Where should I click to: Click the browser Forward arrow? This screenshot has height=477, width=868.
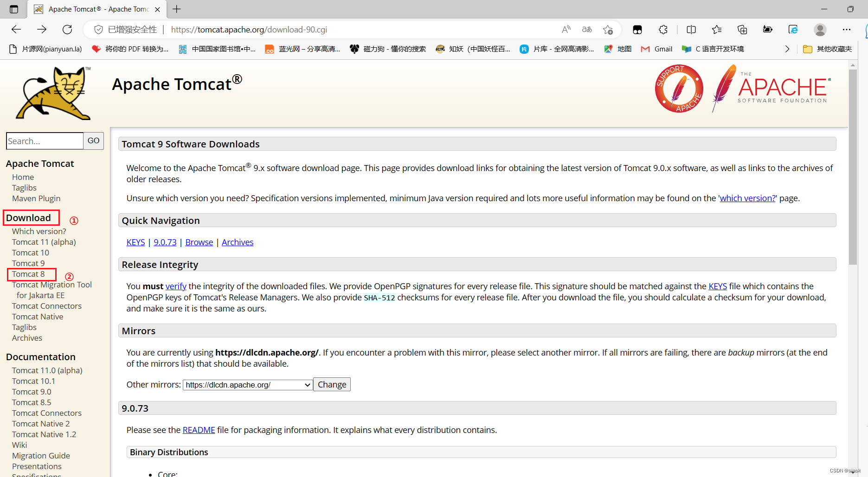tap(42, 30)
